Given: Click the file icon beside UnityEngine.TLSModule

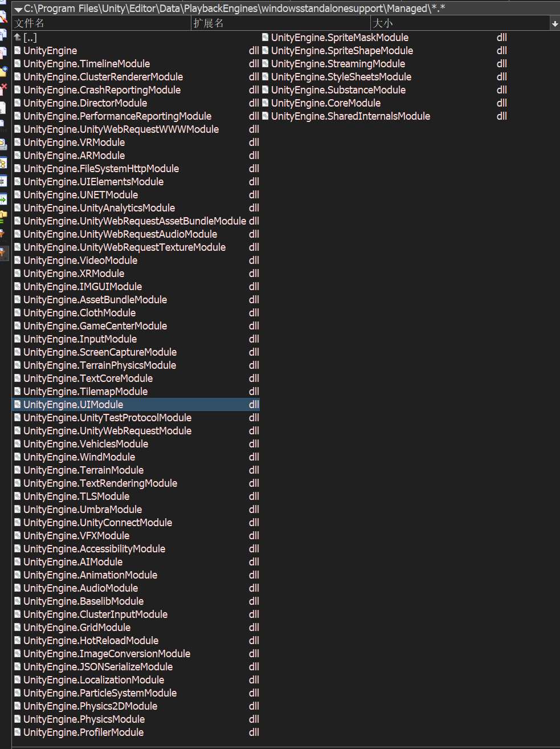Looking at the screenshot, I should [18, 496].
